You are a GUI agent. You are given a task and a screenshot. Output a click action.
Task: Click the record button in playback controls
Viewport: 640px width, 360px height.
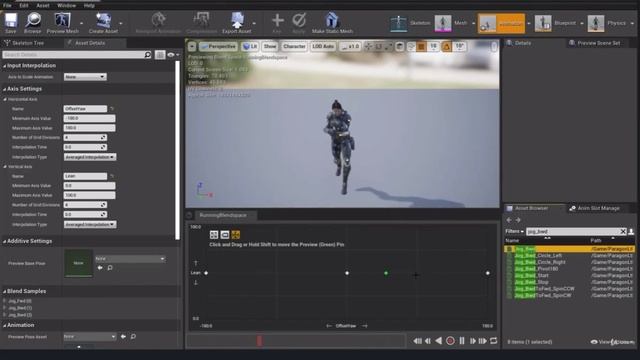[450, 341]
